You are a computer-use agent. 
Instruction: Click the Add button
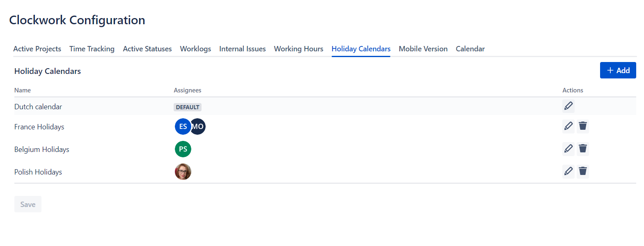(x=618, y=70)
